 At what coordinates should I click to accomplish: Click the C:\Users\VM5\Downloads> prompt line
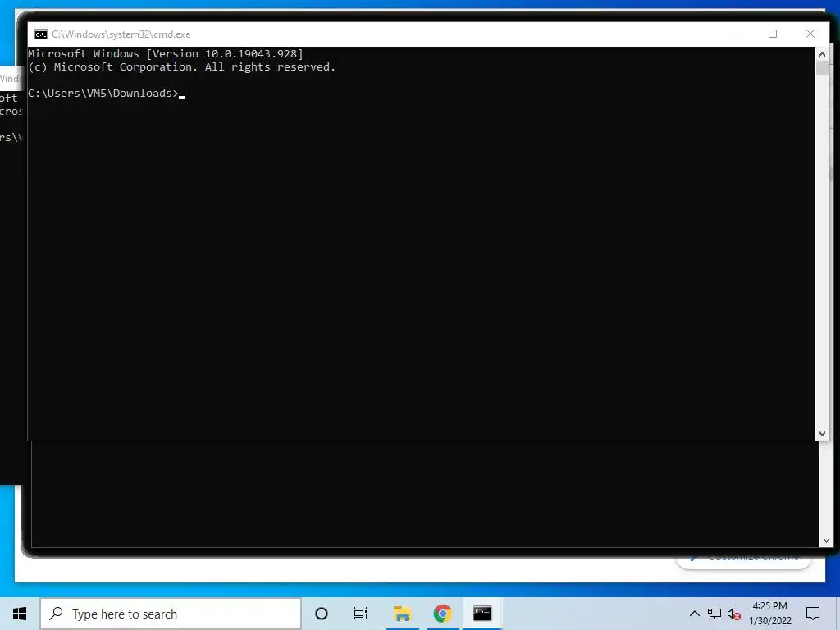[x=107, y=94]
